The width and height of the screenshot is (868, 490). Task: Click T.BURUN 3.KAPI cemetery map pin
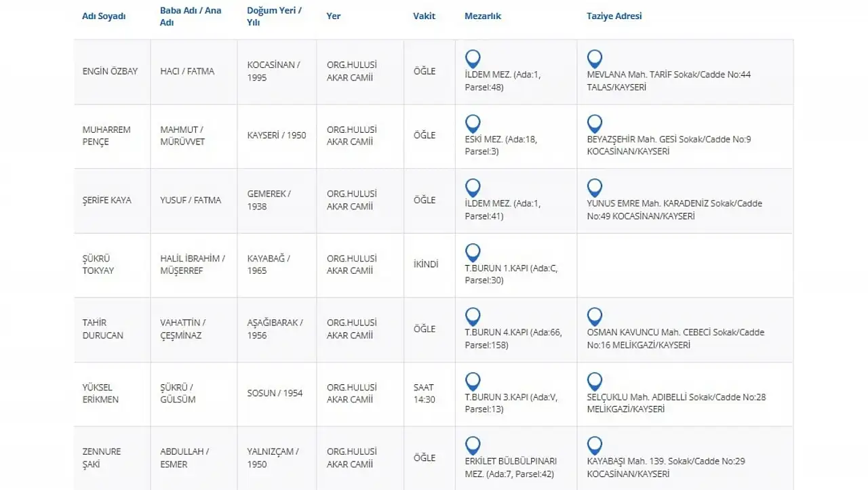click(x=473, y=382)
